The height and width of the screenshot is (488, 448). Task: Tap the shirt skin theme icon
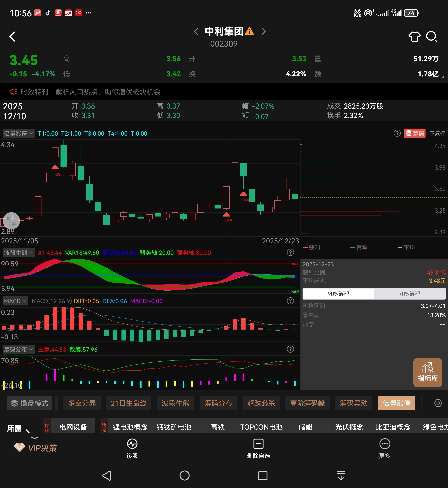415,37
